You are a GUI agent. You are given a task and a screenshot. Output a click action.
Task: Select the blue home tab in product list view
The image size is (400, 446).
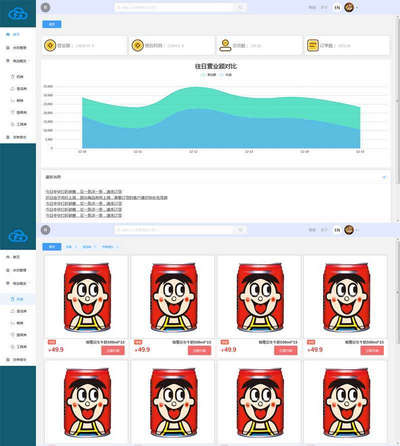click(52, 247)
